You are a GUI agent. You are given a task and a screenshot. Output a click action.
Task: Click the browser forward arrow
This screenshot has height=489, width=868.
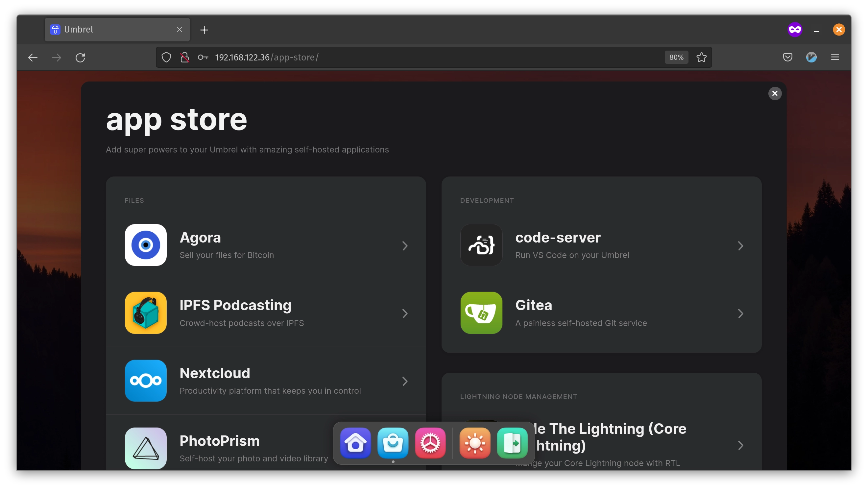click(x=57, y=58)
